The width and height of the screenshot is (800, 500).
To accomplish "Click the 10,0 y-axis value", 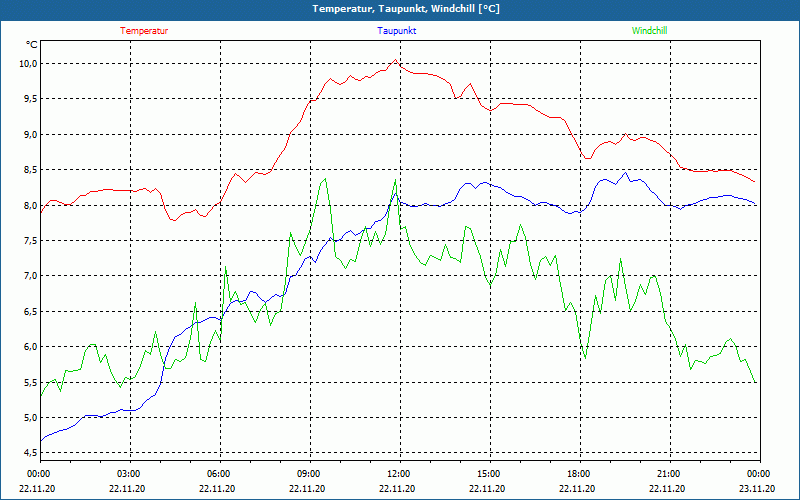I will point(28,64).
